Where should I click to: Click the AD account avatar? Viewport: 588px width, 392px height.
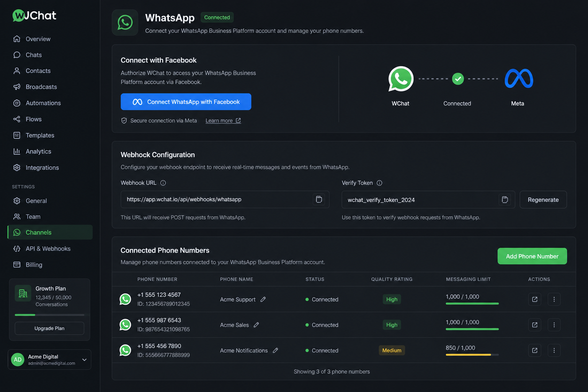point(18,359)
